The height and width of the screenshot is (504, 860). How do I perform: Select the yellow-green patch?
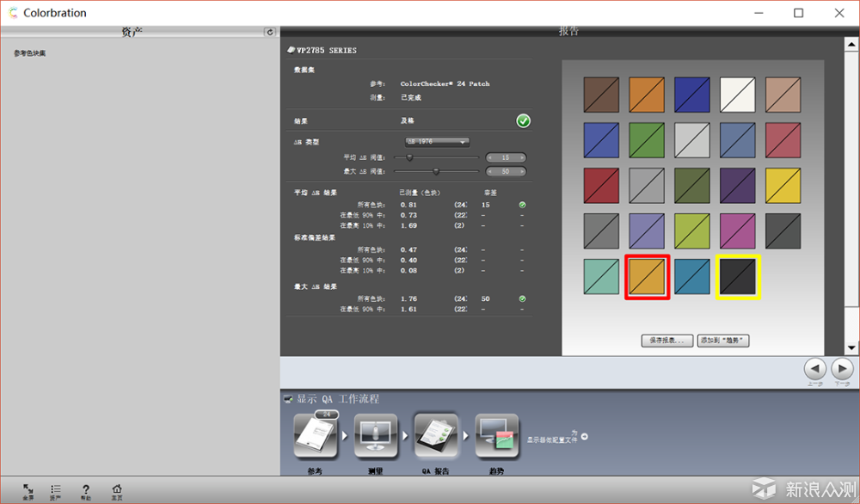(692, 231)
